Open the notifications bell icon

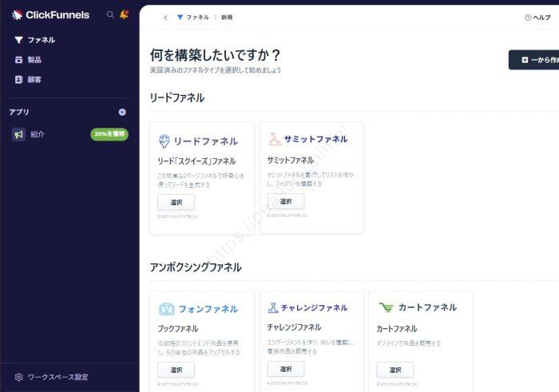(x=124, y=14)
